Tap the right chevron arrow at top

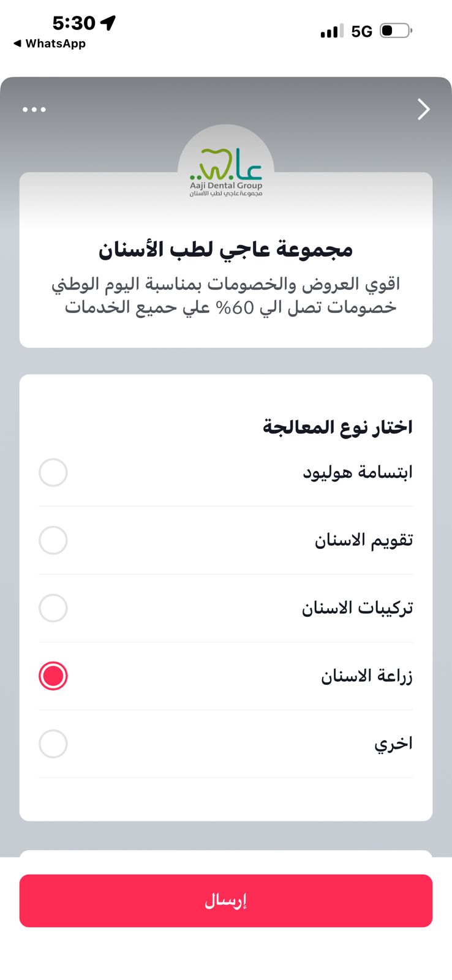423,110
